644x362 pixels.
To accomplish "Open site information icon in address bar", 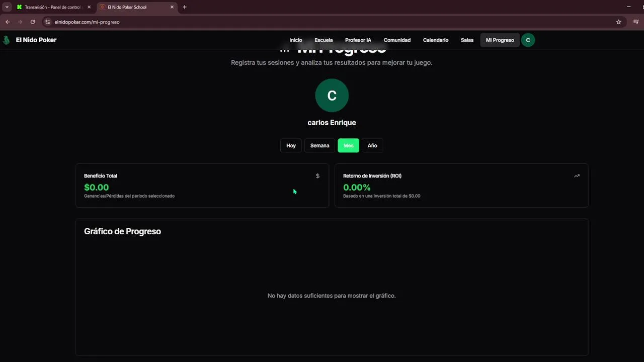I will click(x=48, y=22).
